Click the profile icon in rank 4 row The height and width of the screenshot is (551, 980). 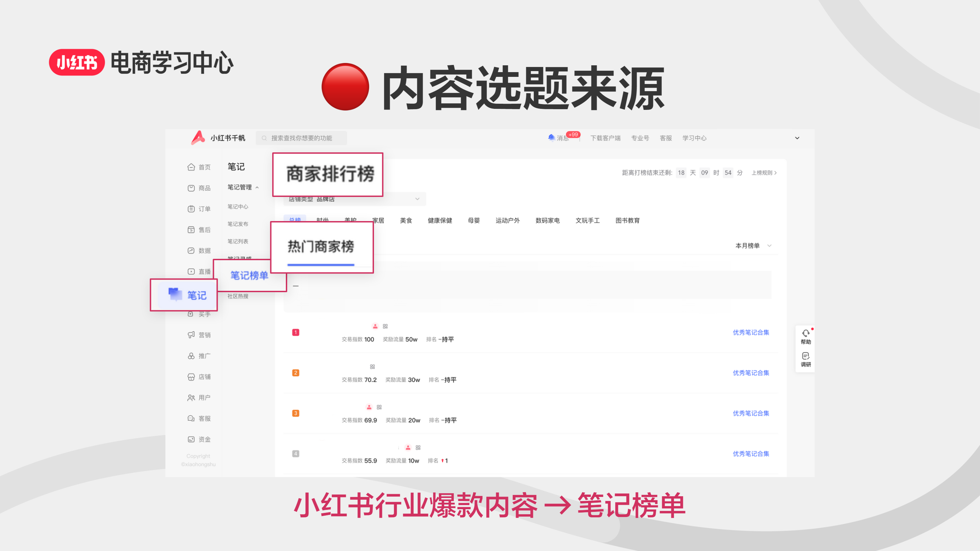408,448
